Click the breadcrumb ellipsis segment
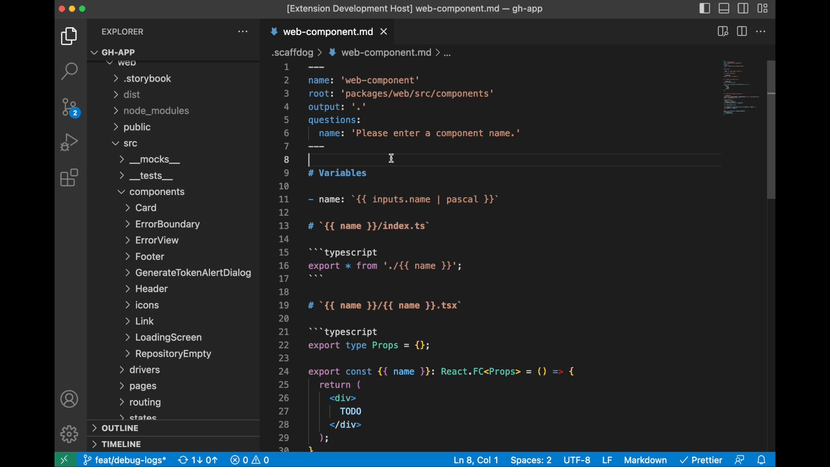Screen dimensions: 830x467 point(447,52)
